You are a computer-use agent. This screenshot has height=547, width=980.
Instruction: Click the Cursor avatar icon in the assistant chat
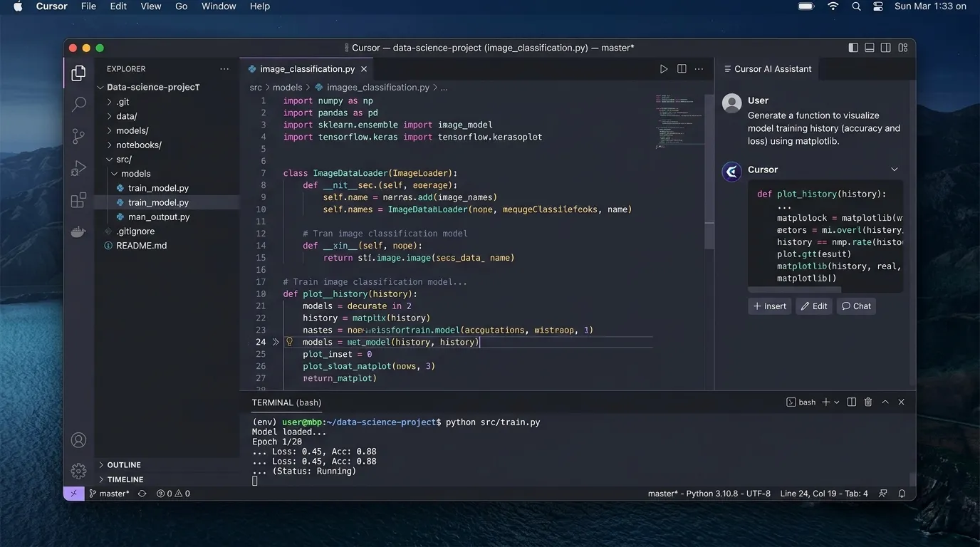[x=732, y=172]
